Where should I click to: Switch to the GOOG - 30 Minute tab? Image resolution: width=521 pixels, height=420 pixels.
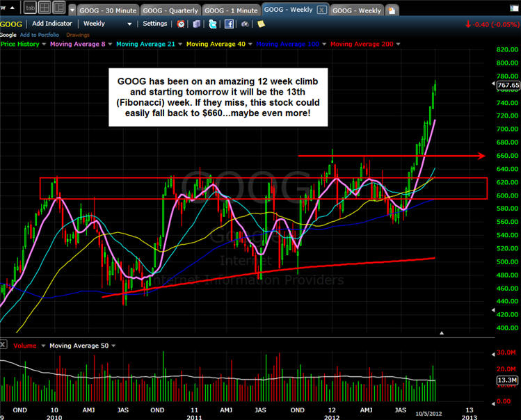point(108,10)
